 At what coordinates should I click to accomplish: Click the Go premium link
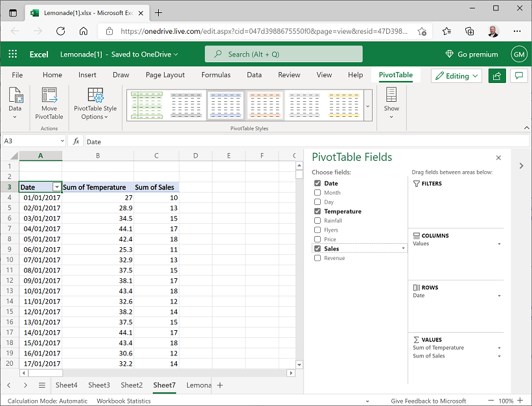pos(472,54)
